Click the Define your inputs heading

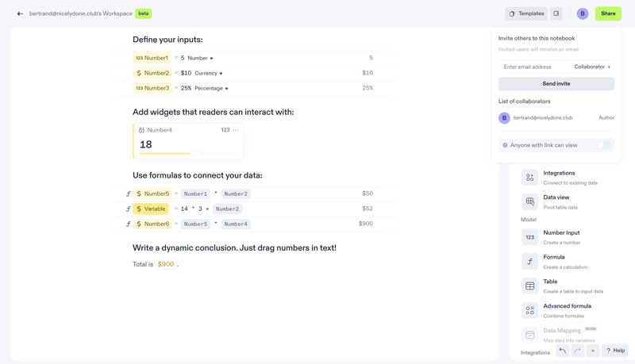(x=167, y=40)
